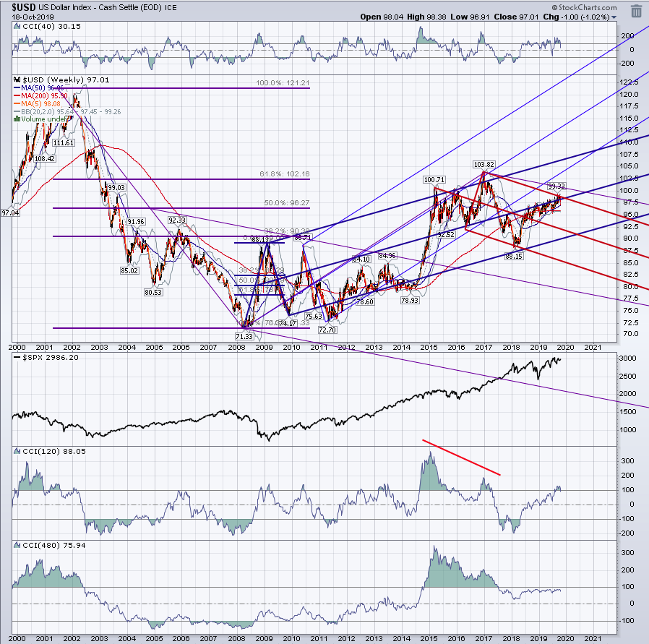Click the 85.02 price label
The image size is (649, 644).
pos(129,270)
